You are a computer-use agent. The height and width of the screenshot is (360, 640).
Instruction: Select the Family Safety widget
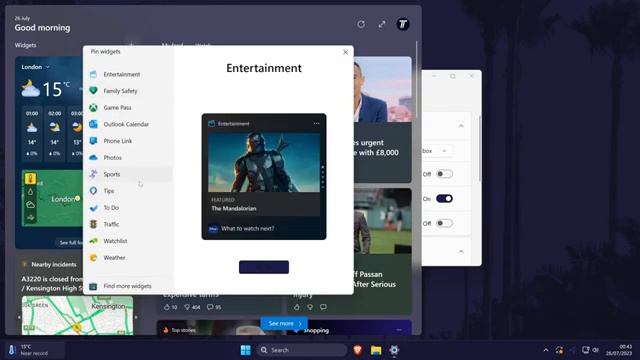[x=127, y=91]
